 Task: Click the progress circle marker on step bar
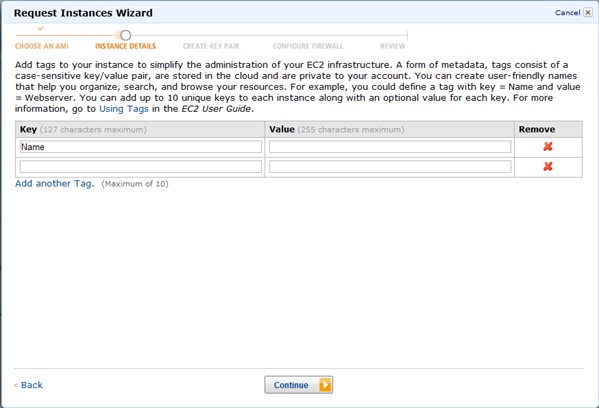(125, 36)
